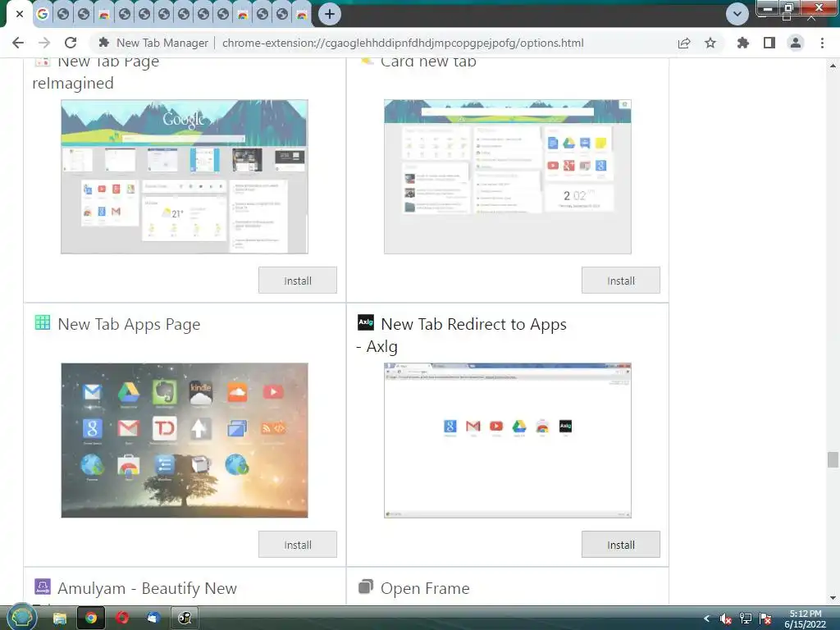Click the 'reImagined' heading text
Image resolution: width=840 pixels, height=630 pixels.
coord(73,84)
